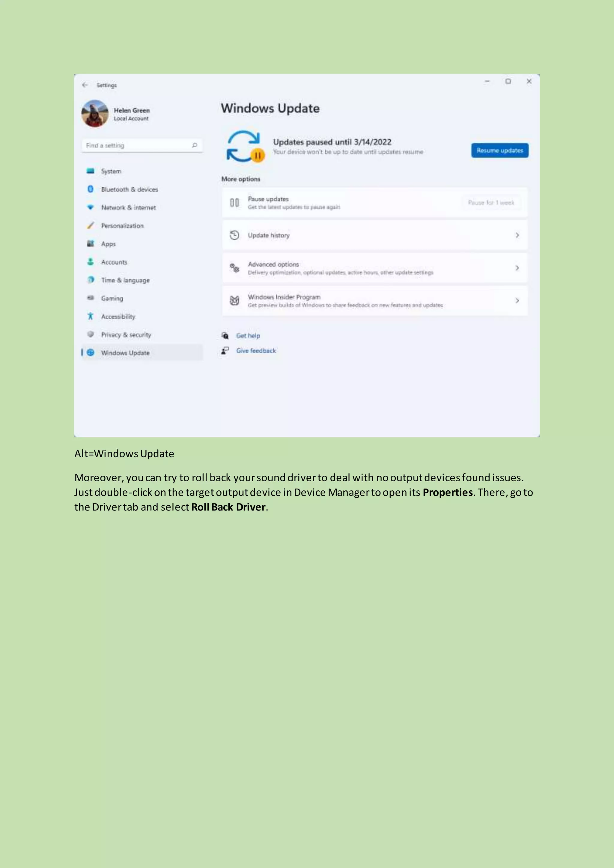This screenshot has height=868, width=614.
Task: Open Advanced options via chevron arrow
Action: click(x=517, y=268)
